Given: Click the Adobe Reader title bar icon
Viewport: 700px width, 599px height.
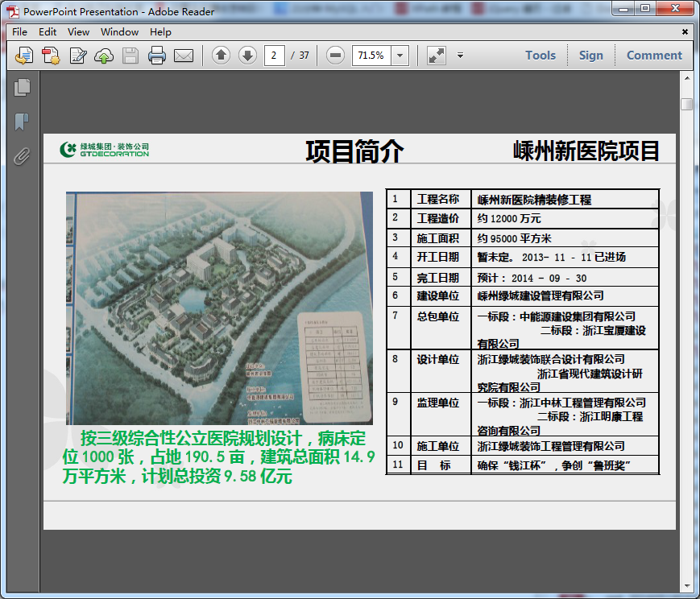Looking at the screenshot, I should (x=13, y=11).
